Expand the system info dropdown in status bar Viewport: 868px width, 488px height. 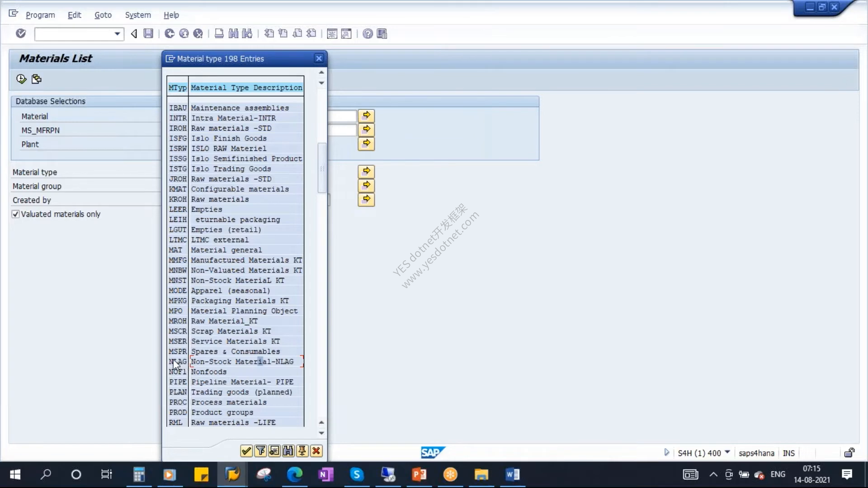[x=727, y=452]
